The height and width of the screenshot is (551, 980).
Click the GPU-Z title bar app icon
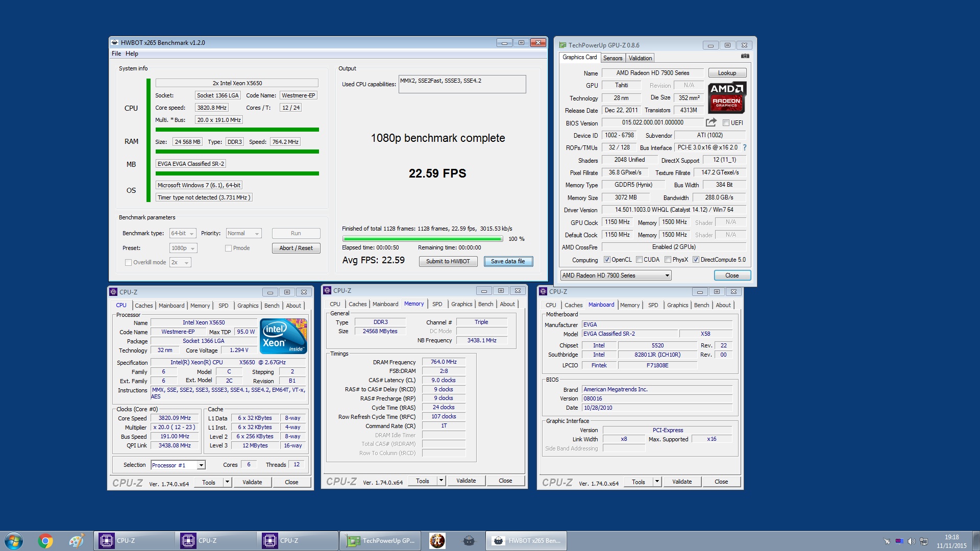pyautogui.click(x=562, y=45)
